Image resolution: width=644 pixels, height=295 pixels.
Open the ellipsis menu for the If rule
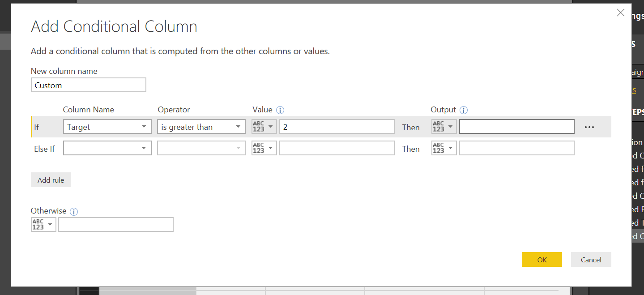tap(589, 127)
